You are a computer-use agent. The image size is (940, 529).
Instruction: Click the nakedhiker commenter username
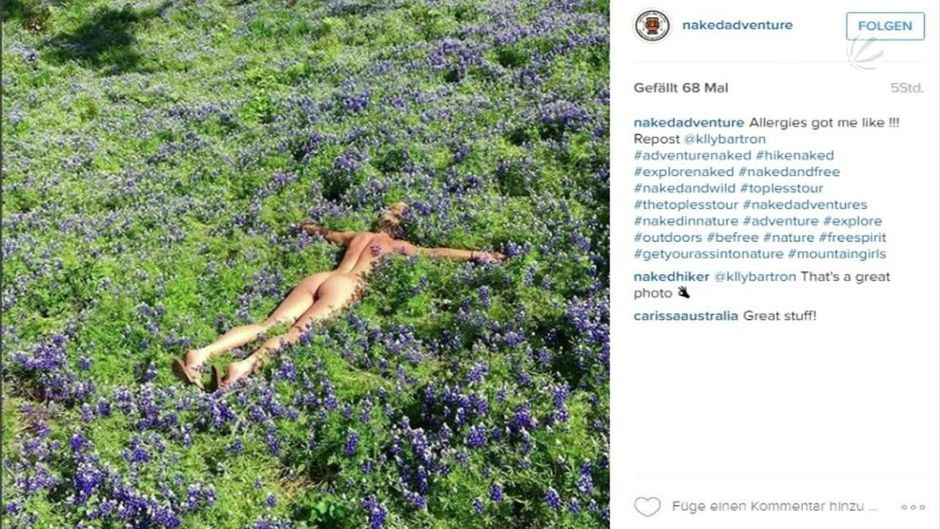click(x=671, y=276)
